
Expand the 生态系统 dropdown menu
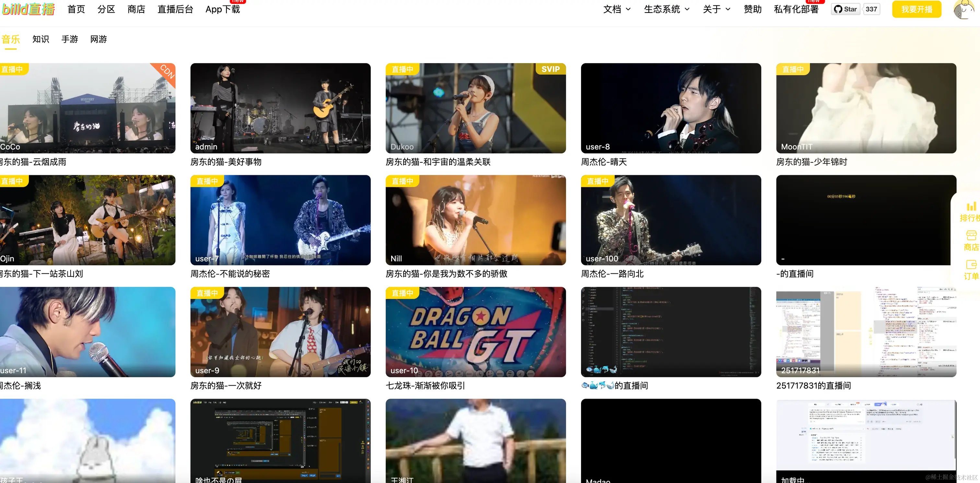[667, 9]
